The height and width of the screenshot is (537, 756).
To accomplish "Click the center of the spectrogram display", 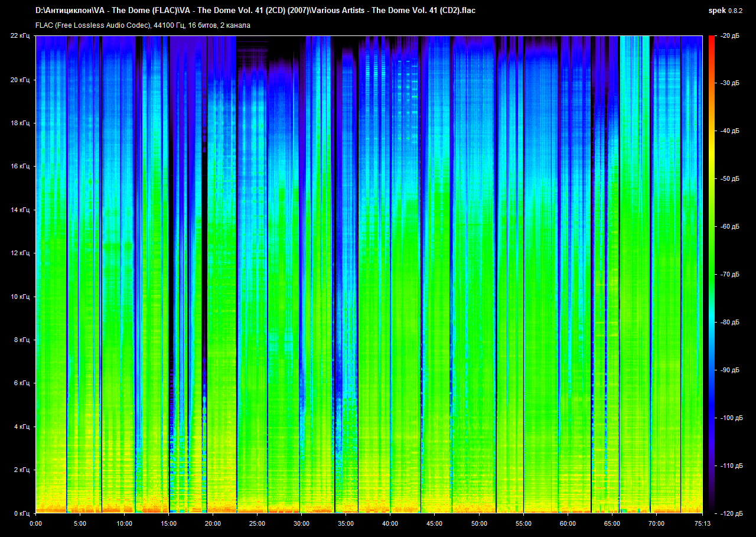I will pos(369,275).
